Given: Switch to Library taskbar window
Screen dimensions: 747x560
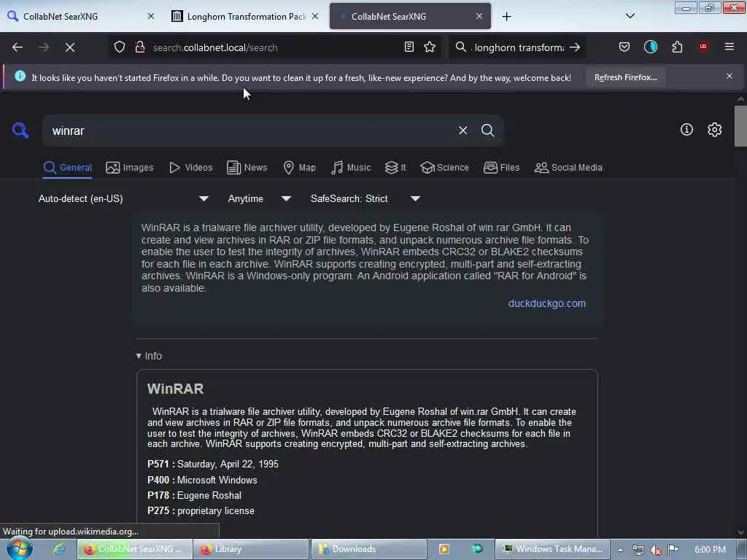Looking at the screenshot, I should click(252, 549).
